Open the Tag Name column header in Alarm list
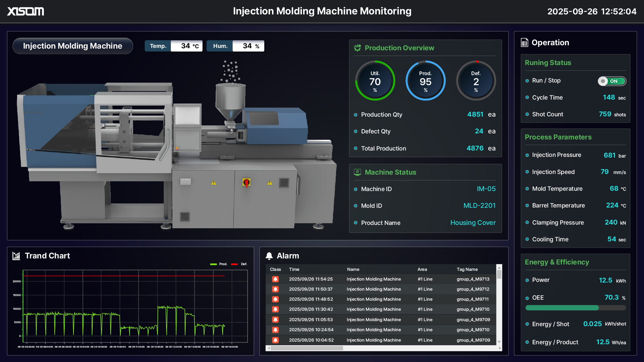Viewport: 644px width, 362px height. point(467,269)
